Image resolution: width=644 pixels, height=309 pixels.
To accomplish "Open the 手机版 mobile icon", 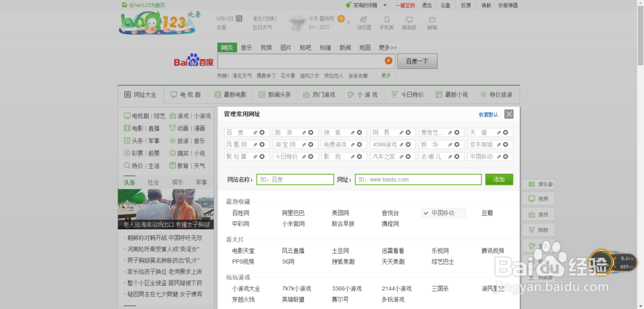I will coord(386,23).
